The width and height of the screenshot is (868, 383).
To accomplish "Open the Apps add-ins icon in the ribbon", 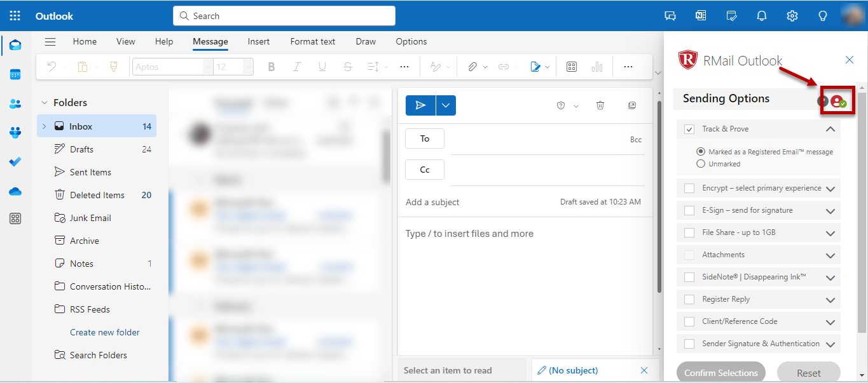I will point(572,67).
